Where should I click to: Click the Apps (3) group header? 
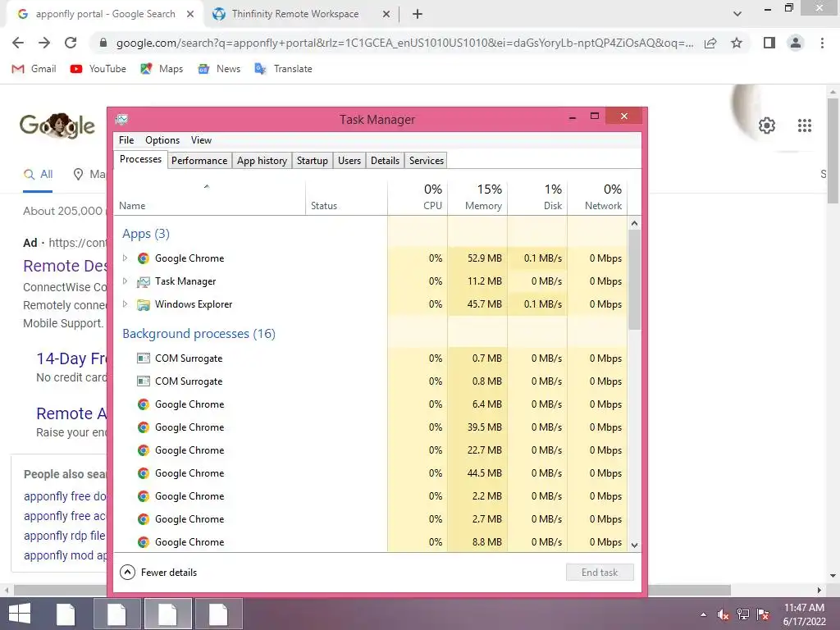tap(146, 234)
